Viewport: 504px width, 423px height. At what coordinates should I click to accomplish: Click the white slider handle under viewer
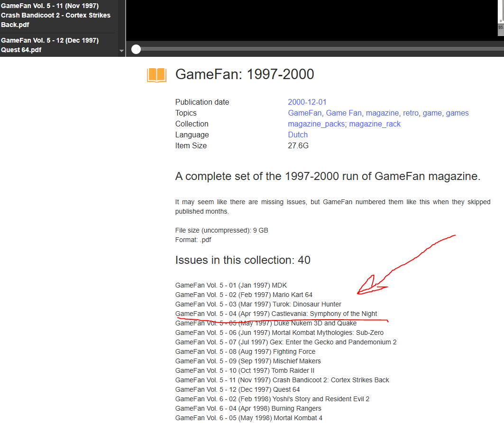tap(136, 49)
